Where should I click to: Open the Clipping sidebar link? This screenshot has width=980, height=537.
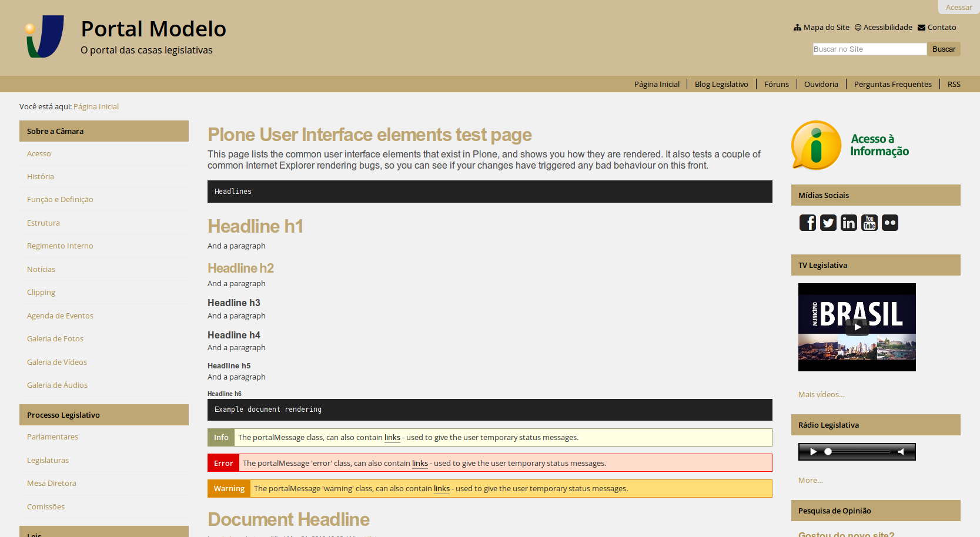click(x=41, y=292)
